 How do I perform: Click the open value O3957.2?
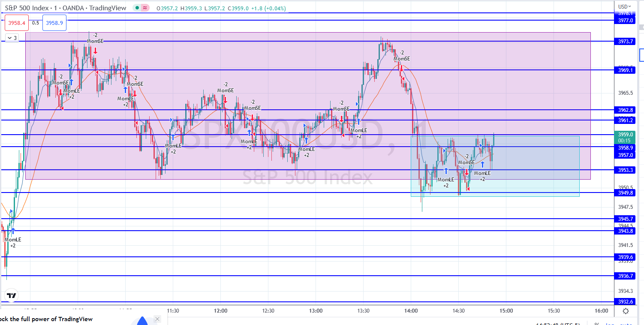click(x=168, y=8)
